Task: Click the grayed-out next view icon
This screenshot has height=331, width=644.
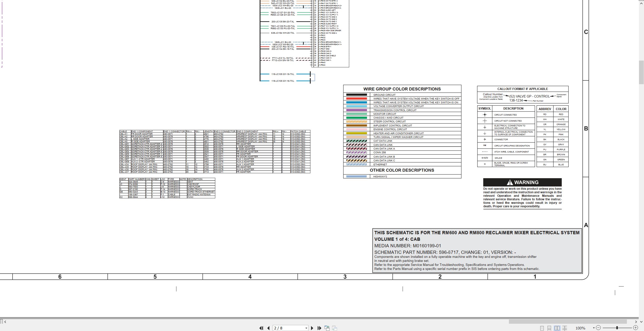Action: (335, 328)
